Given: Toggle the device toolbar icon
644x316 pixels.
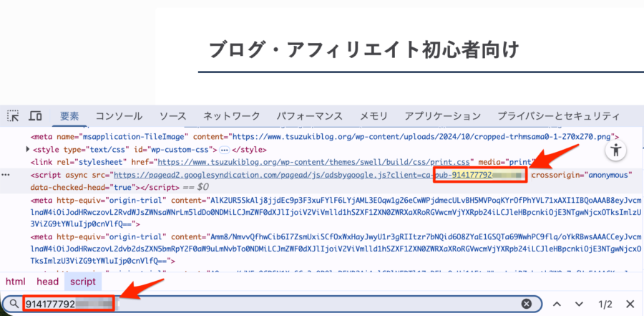Looking at the screenshot, I should [x=35, y=116].
